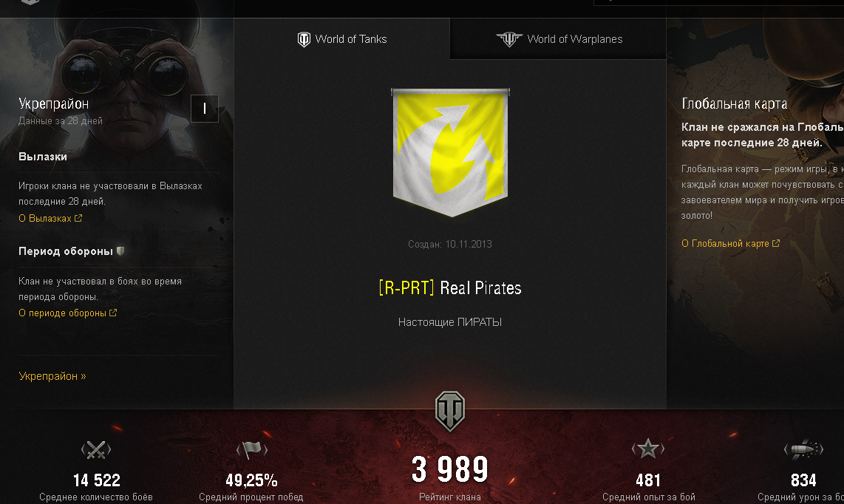Go to 'Укрепрайон »' section link

(52, 376)
